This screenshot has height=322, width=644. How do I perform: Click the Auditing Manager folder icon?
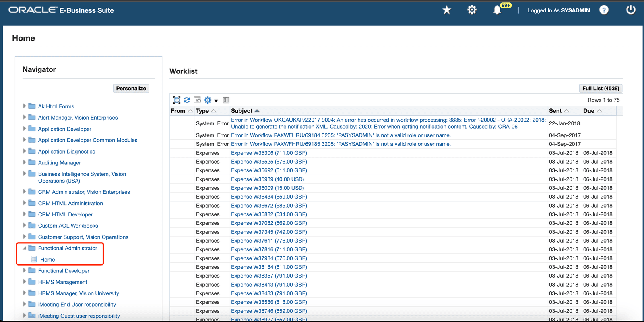point(32,162)
